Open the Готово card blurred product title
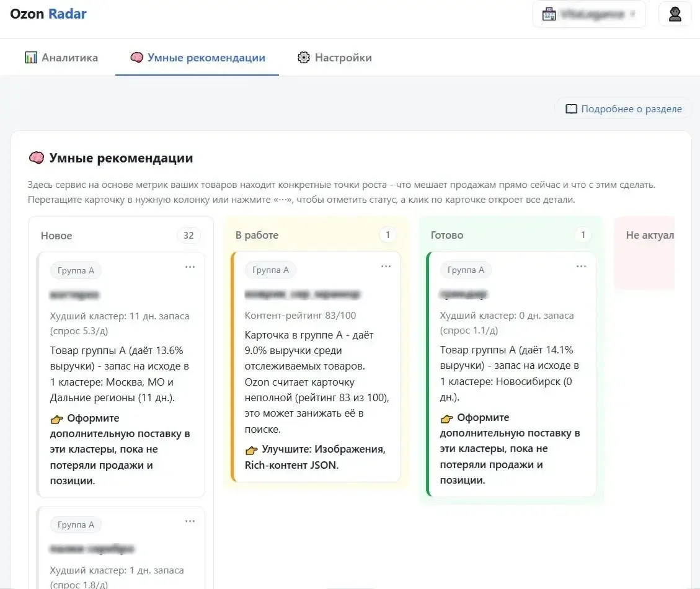This screenshot has height=589, width=700. pyautogui.click(x=464, y=294)
